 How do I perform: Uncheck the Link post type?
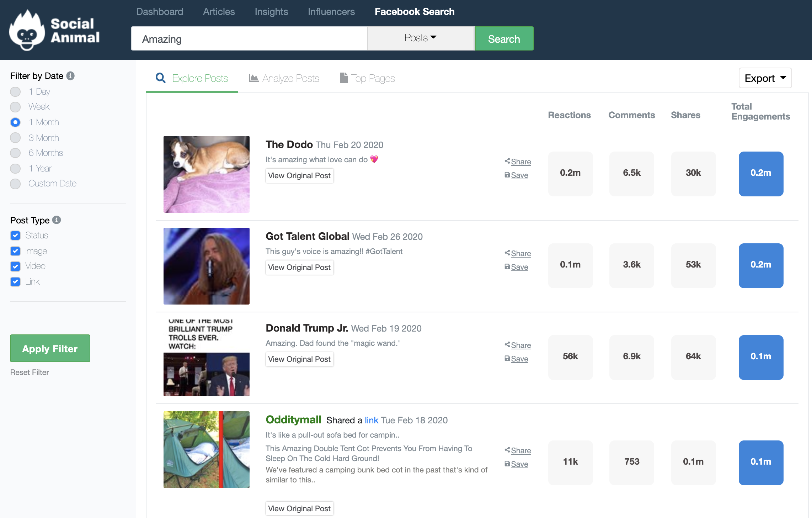pyautogui.click(x=15, y=282)
